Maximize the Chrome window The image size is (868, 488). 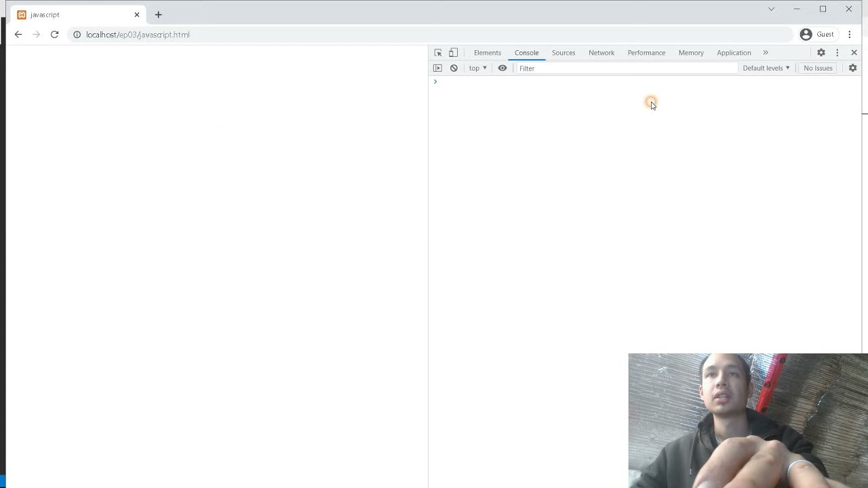(823, 9)
